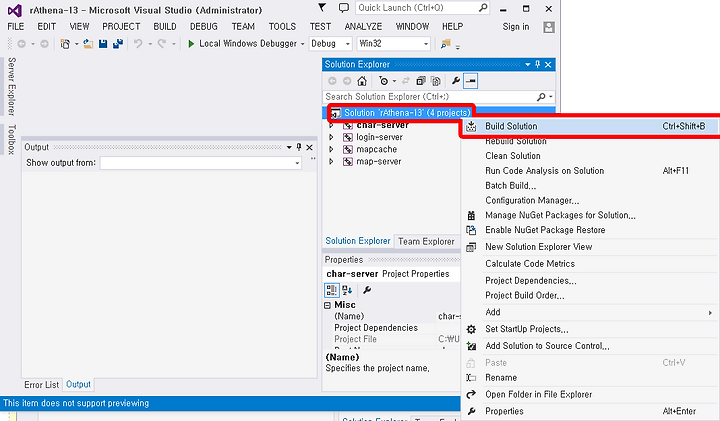The width and height of the screenshot is (720, 421).
Task: Click the Save toolbar icon
Action: (103, 44)
